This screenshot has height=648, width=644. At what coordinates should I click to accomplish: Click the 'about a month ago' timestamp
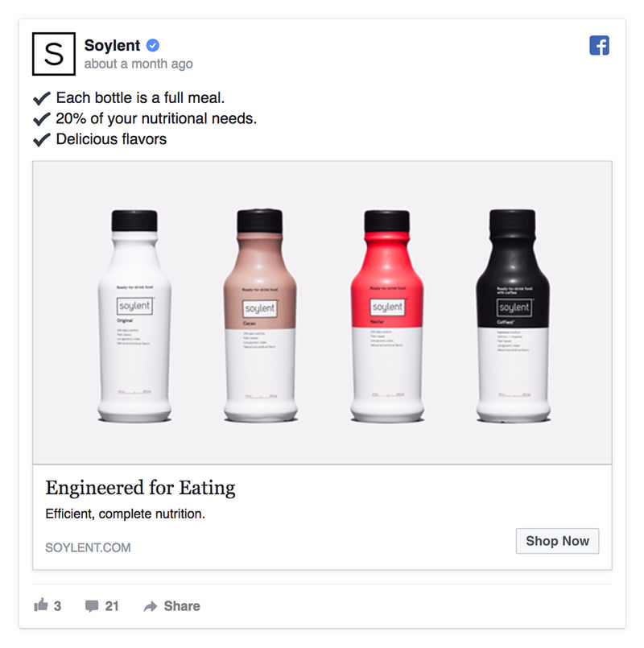tap(138, 64)
